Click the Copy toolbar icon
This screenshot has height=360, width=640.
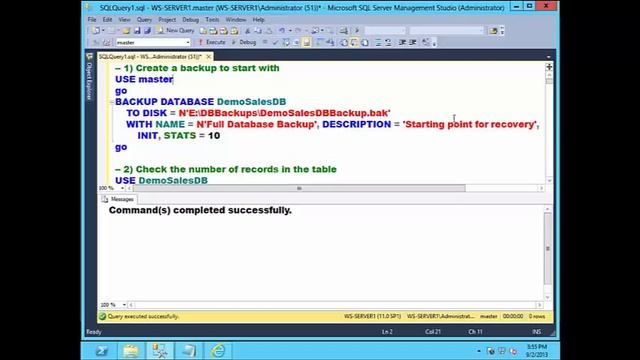pos(258,31)
